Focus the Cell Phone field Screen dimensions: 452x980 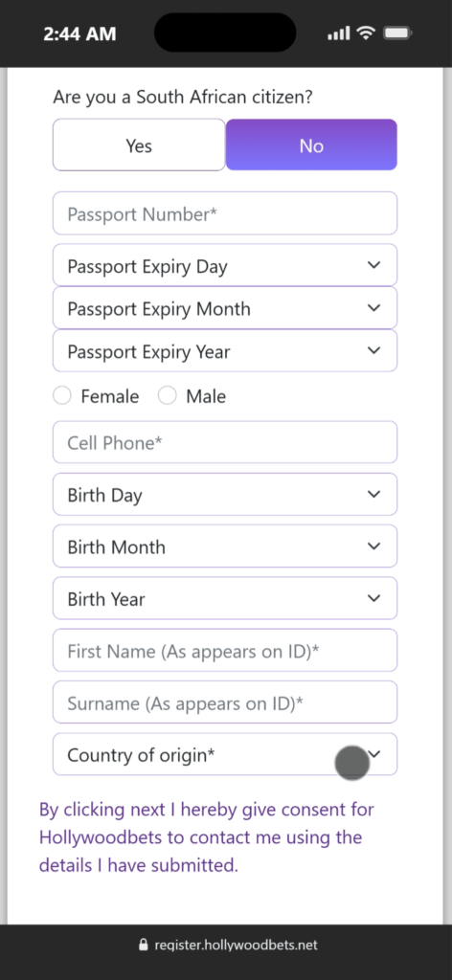(x=225, y=442)
